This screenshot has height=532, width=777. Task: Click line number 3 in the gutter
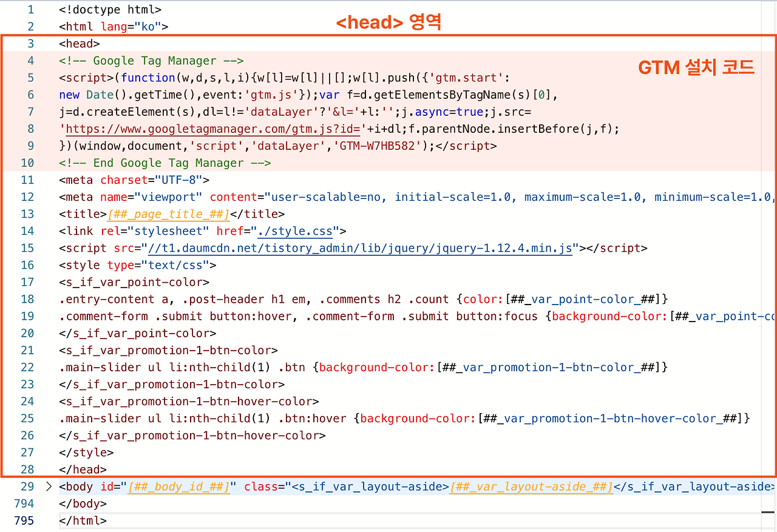click(x=30, y=44)
